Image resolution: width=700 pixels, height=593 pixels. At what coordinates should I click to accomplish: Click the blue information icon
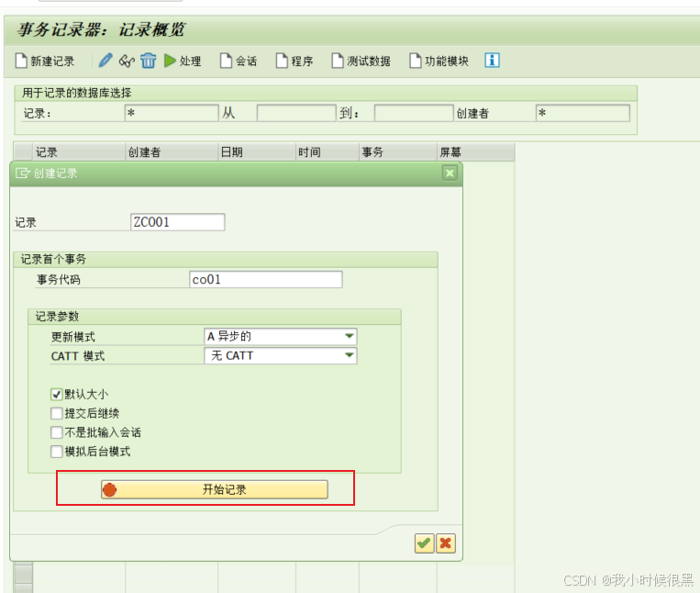pos(492,60)
